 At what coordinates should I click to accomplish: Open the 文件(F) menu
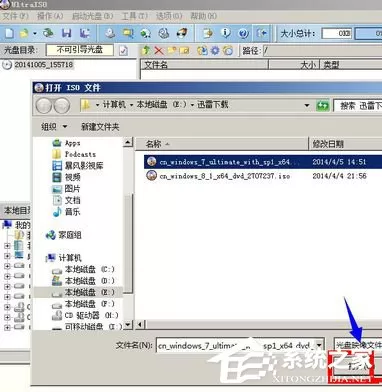[15, 16]
